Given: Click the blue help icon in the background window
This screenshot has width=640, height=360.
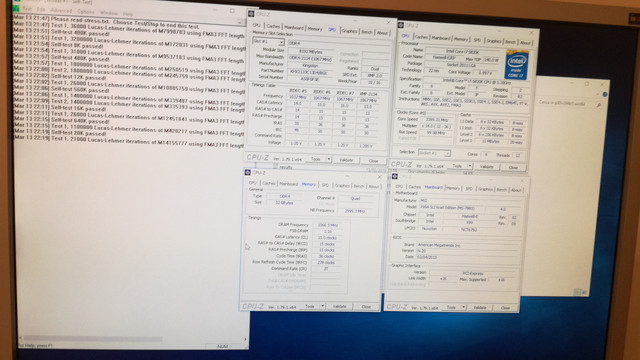Looking at the screenshot, I should point(604,94).
